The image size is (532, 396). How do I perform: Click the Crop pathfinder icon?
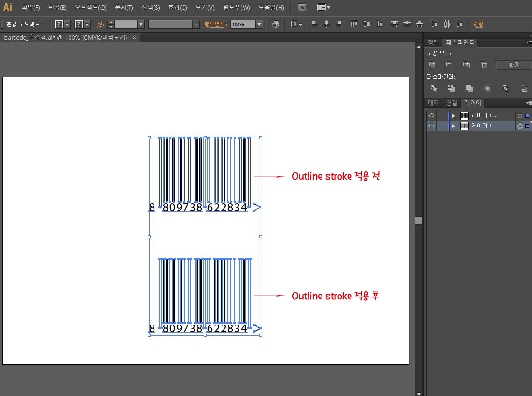488,89
